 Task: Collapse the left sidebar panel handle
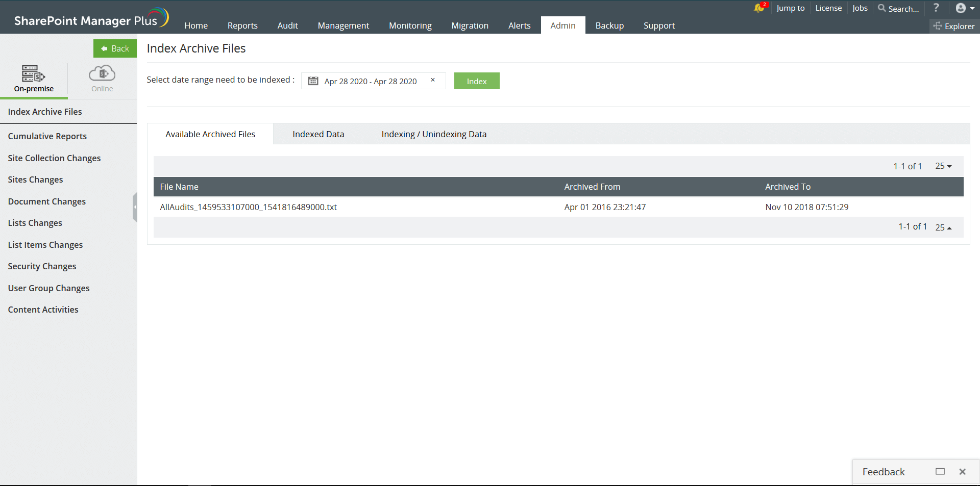[135, 207]
